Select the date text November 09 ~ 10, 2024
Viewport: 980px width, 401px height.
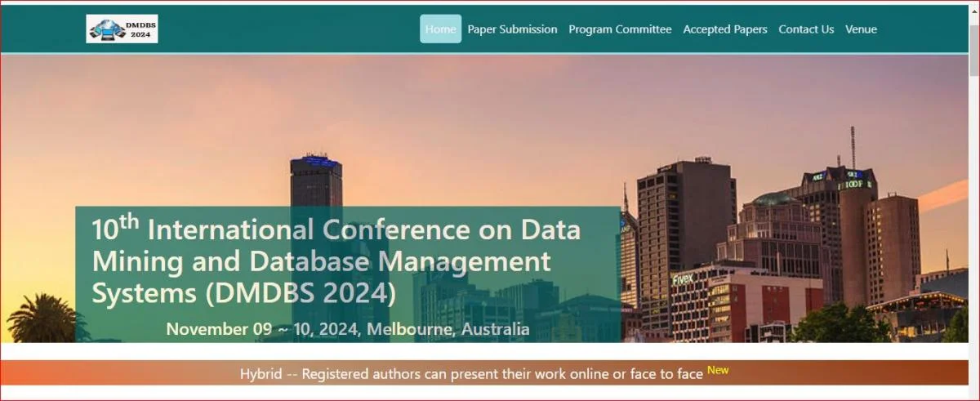pyautogui.click(x=263, y=329)
